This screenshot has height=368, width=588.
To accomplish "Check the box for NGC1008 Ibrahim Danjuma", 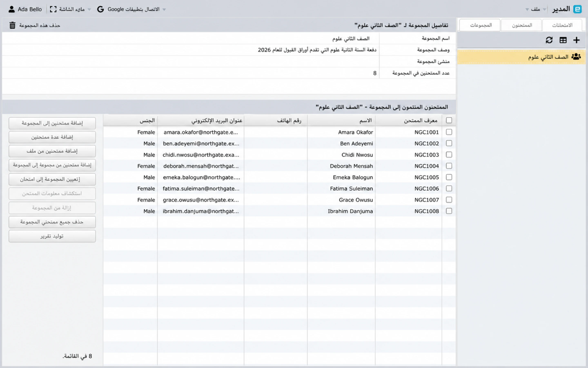I will 449,211.
